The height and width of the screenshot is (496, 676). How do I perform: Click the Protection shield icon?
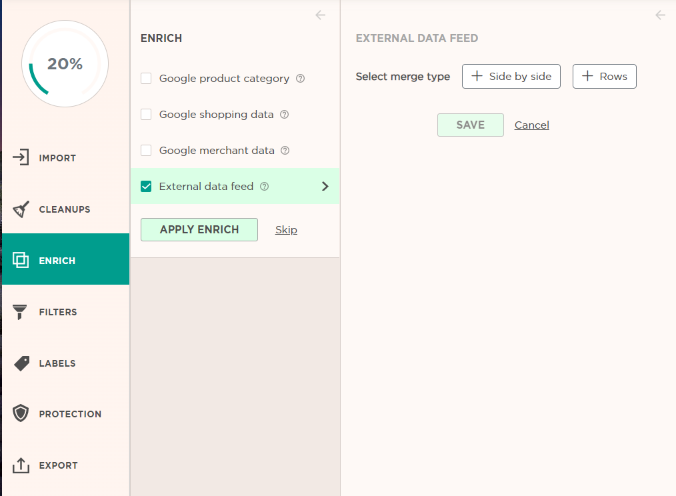pyautogui.click(x=20, y=413)
